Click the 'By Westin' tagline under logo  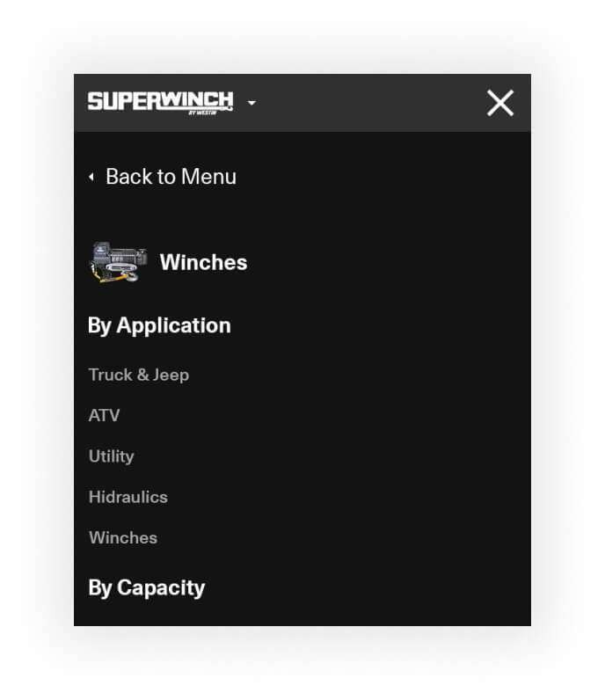(203, 113)
